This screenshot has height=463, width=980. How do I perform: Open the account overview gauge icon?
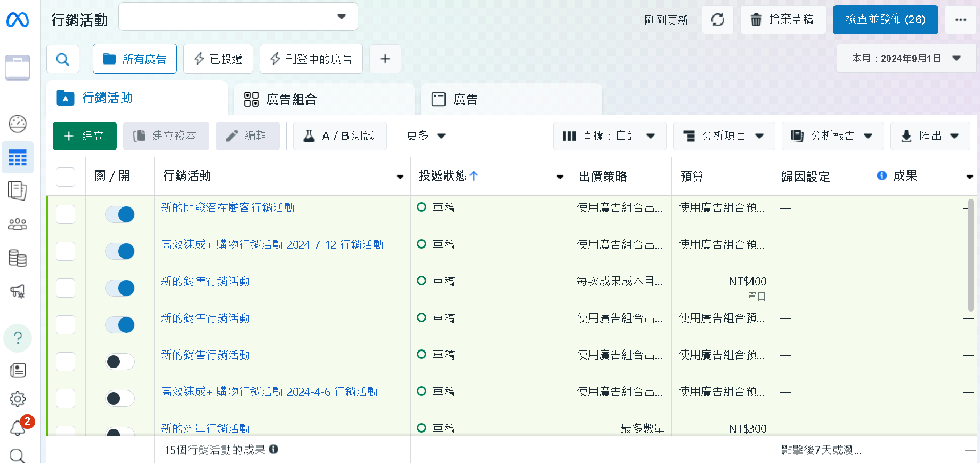point(18,124)
